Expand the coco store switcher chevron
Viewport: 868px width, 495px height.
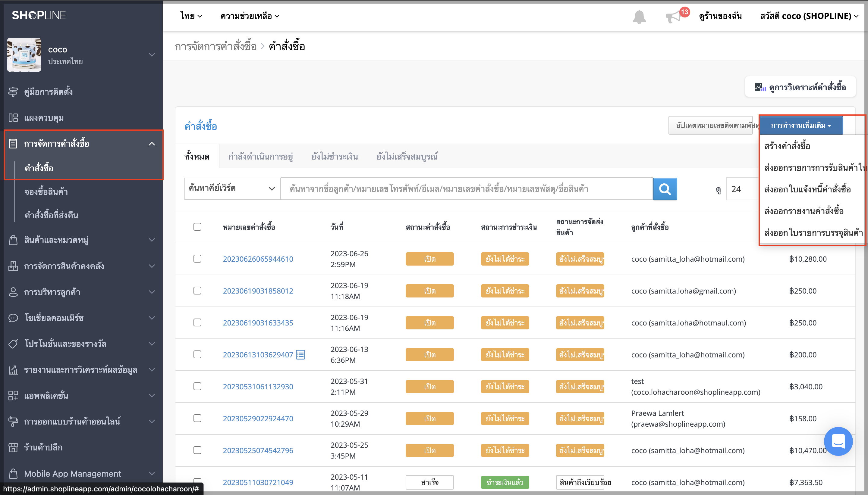point(152,55)
